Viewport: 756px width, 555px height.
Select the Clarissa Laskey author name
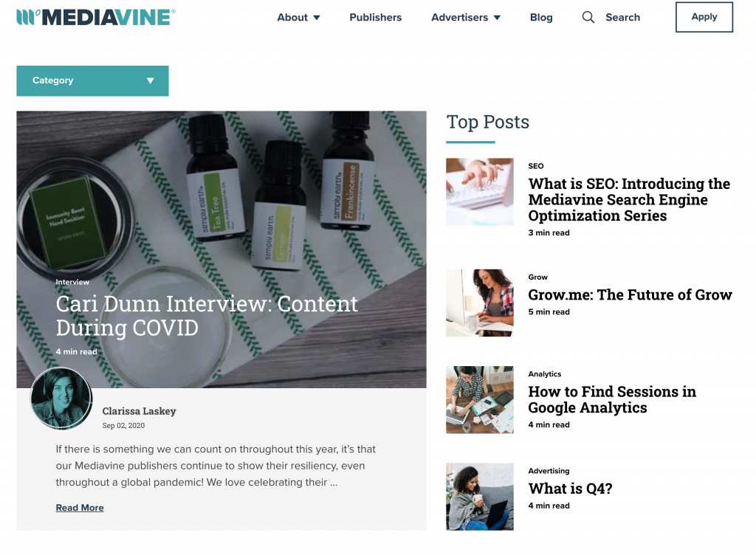tap(139, 411)
